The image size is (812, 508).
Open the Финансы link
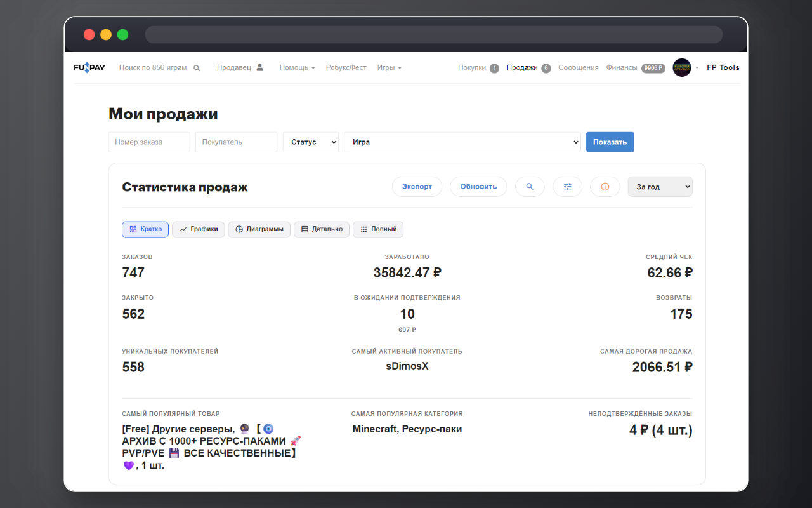pos(622,67)
